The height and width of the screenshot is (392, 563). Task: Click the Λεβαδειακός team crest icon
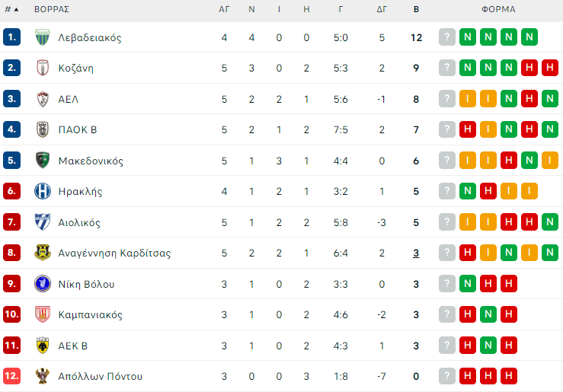point(43,37)
